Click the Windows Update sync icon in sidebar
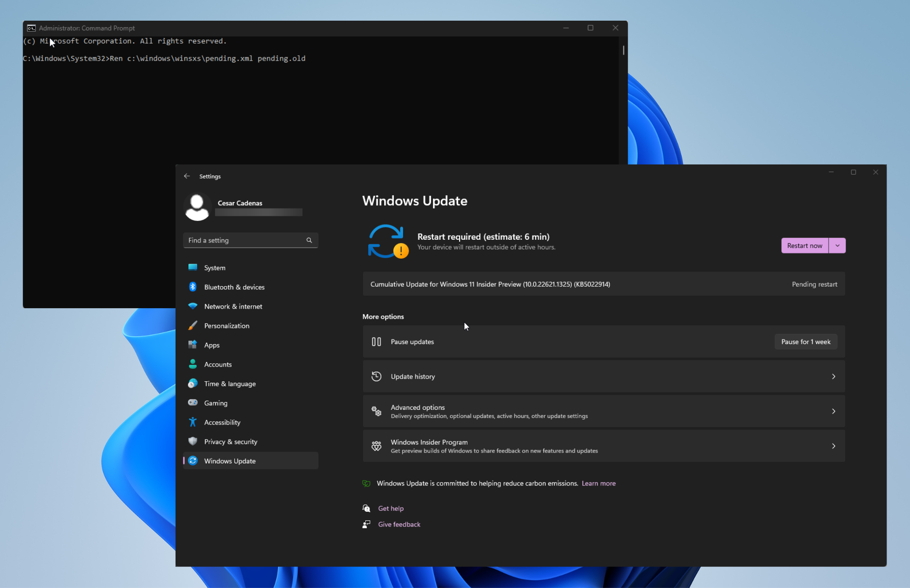 tap(193, 460)
